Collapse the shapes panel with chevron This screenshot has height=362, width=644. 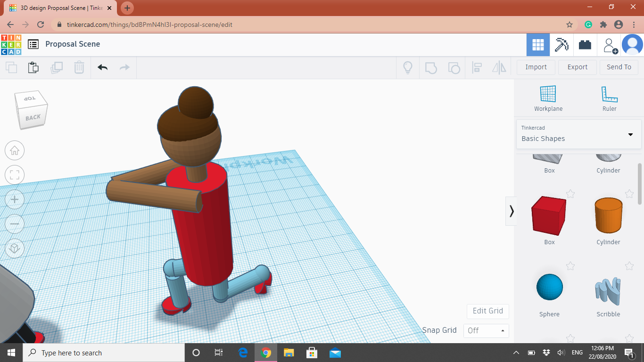pyautogui.click(x=512, y=211)
